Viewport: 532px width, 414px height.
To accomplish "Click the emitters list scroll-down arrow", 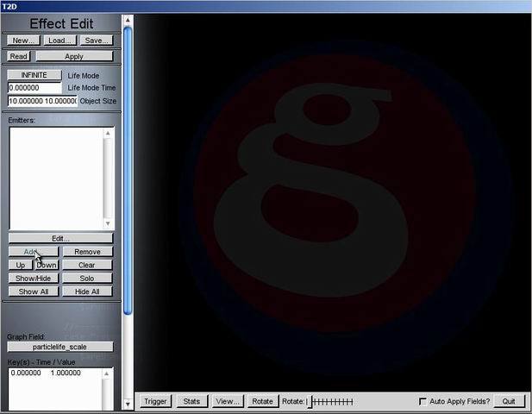I will point(108,223).
